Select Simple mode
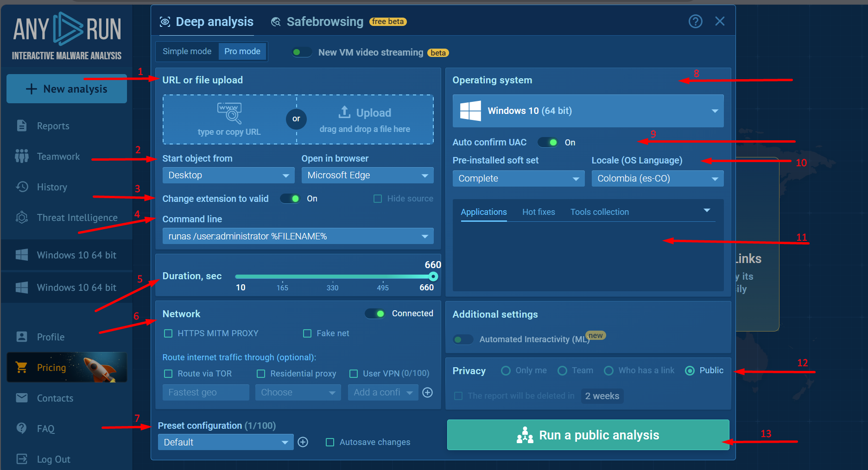This screenshot has height=470, width=868. coord(187,51)
